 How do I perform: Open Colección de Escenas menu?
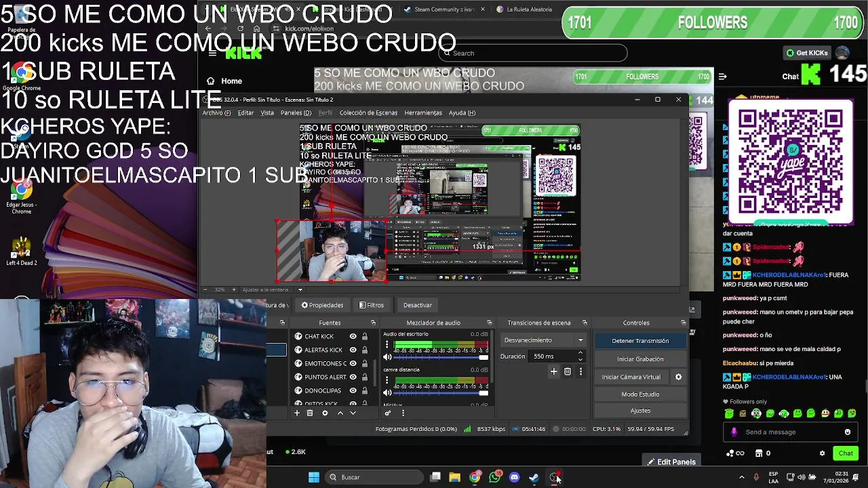click(368, 113)
